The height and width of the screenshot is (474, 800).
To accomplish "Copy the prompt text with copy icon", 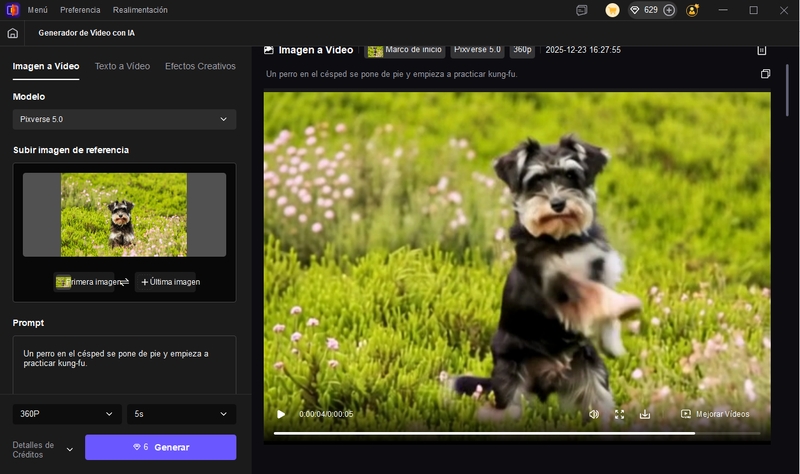I will tap(765, 74).
